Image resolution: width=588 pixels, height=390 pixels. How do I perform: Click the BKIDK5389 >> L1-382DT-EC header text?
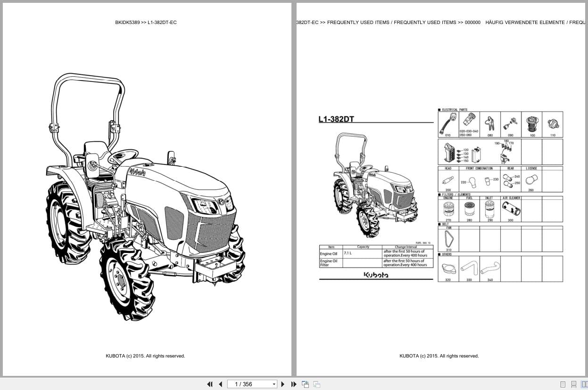click(x=146, y=22)
